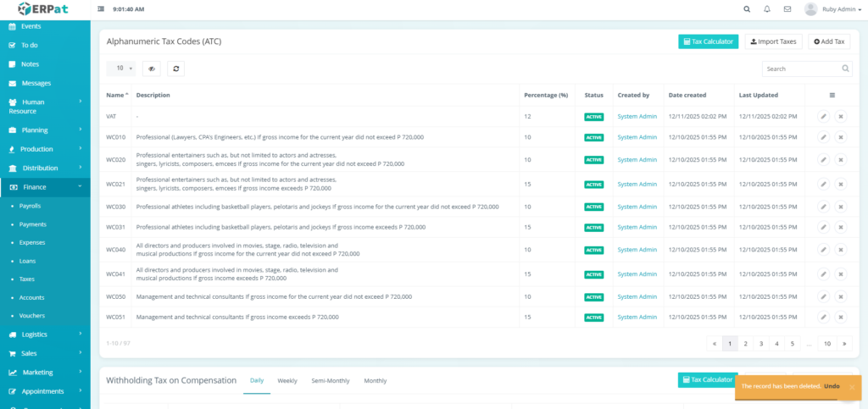The image size is (868, 409).
Task: Open the mail envelope icon in header
Action: pos(787,9)
